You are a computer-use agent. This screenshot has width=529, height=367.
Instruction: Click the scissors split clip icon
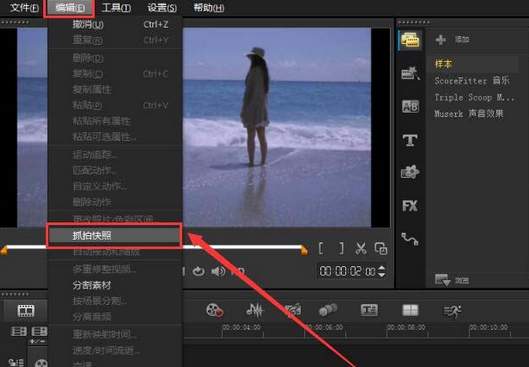tap(361, 249)
